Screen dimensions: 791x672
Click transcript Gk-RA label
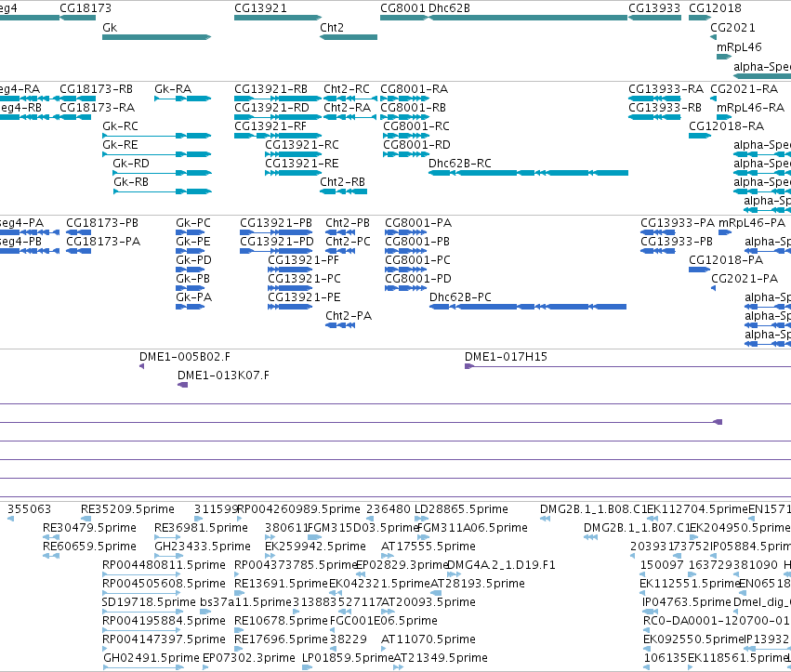point(173,89)
